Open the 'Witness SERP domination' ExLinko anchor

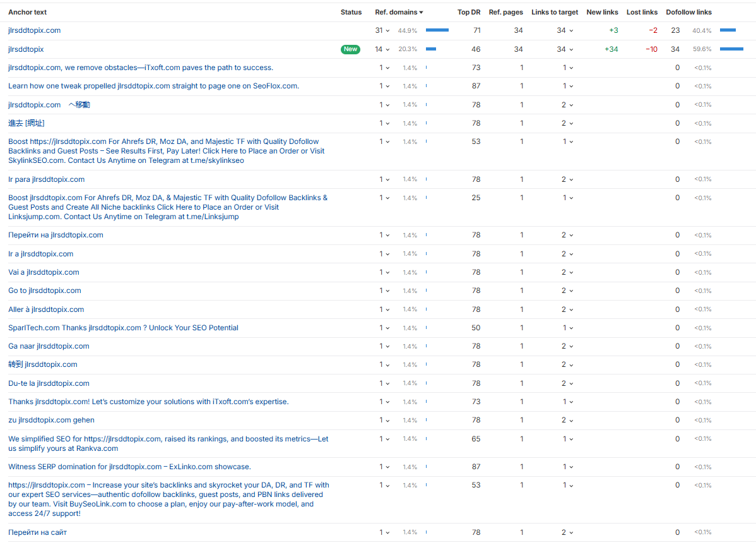[129, 467]
